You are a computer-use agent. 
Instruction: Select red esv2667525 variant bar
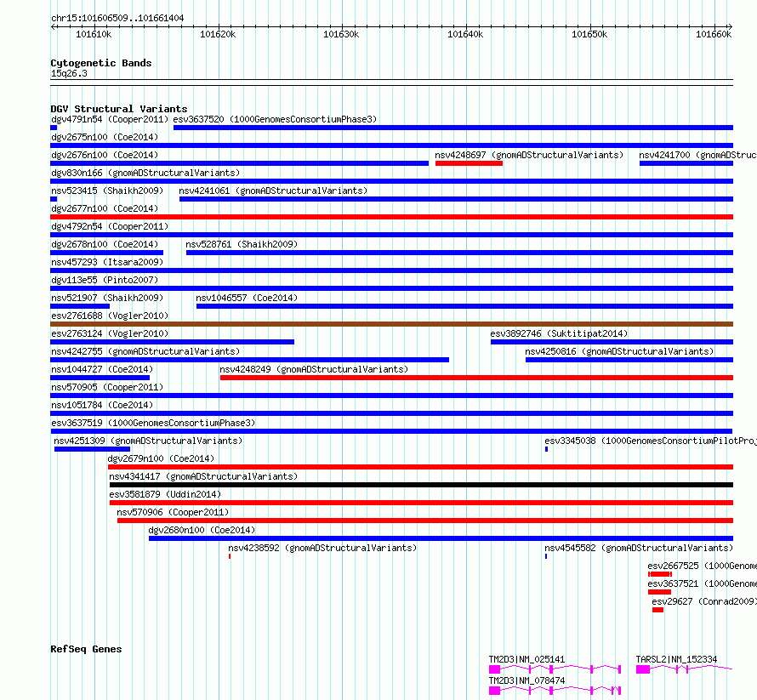660,574
